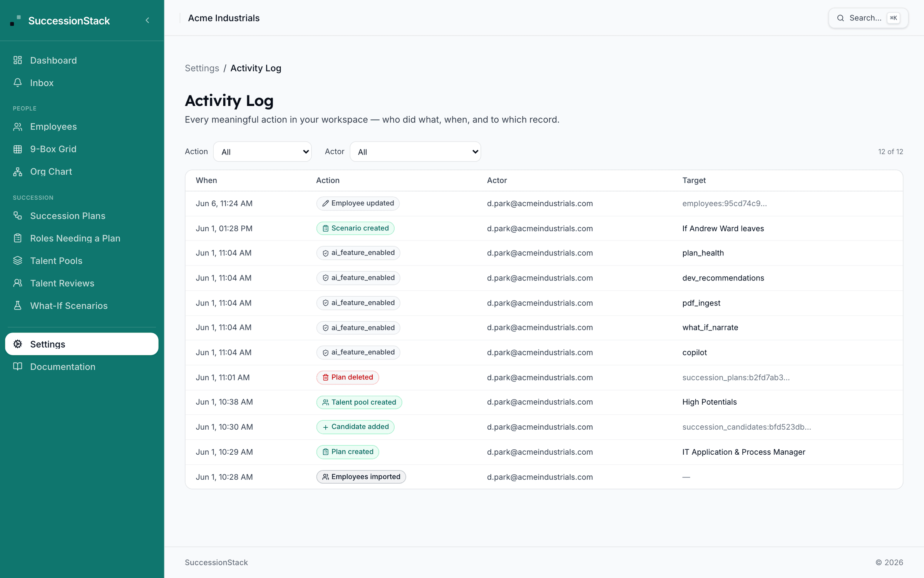Open Roles Needing a Plan

tap(82, 238)
